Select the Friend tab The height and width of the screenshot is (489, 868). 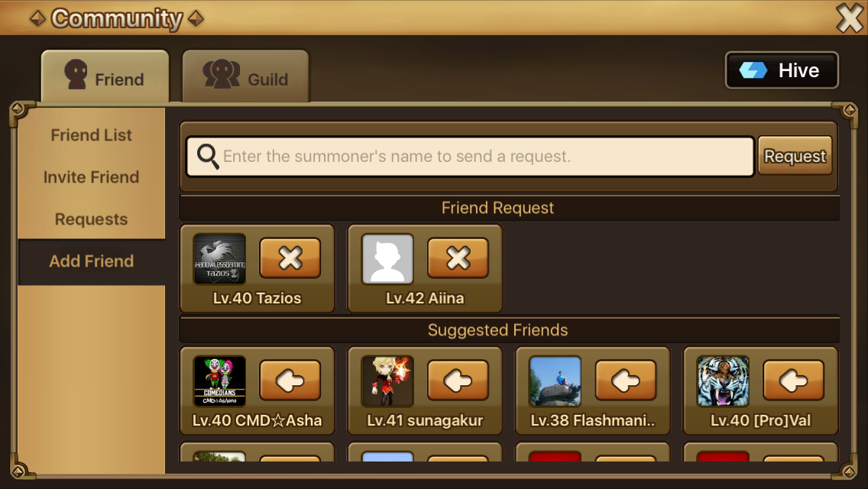[x=105, y=77]
